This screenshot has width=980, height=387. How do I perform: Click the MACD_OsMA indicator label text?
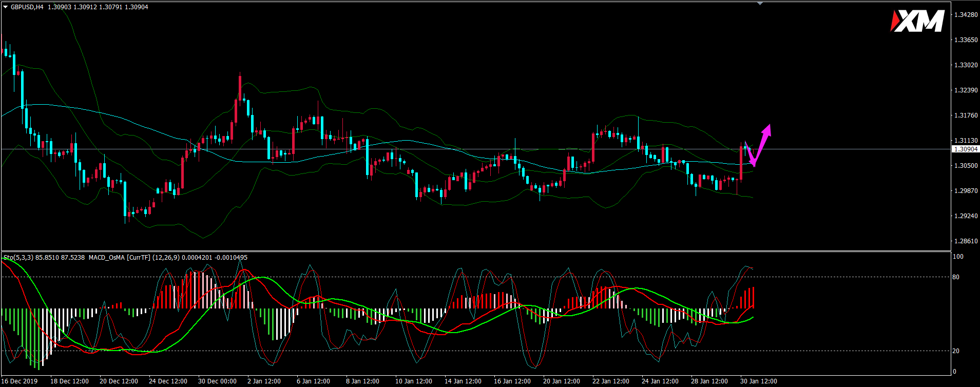[x=106, y=257]
